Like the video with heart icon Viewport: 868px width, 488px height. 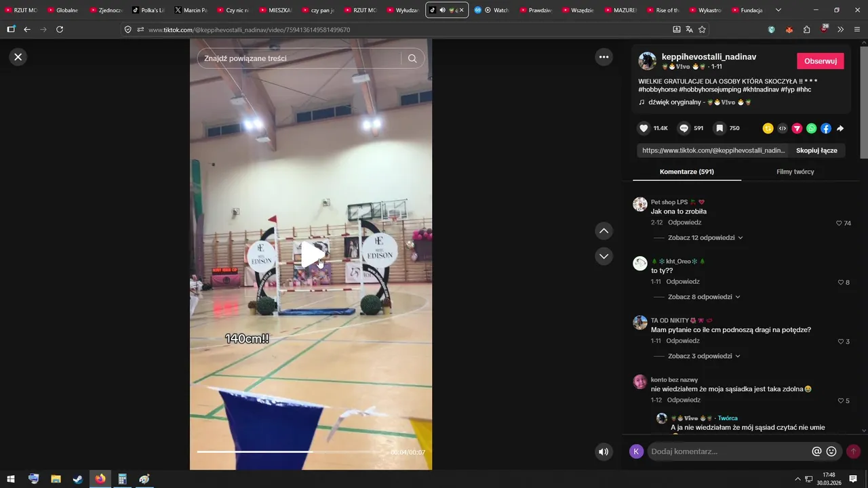[644, 128]
